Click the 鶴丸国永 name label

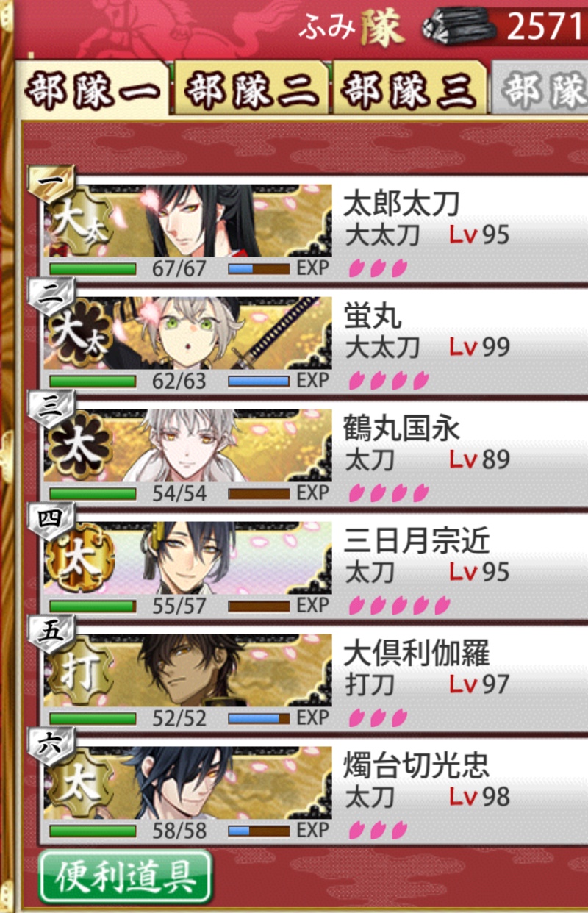click(x=401, y=429)
